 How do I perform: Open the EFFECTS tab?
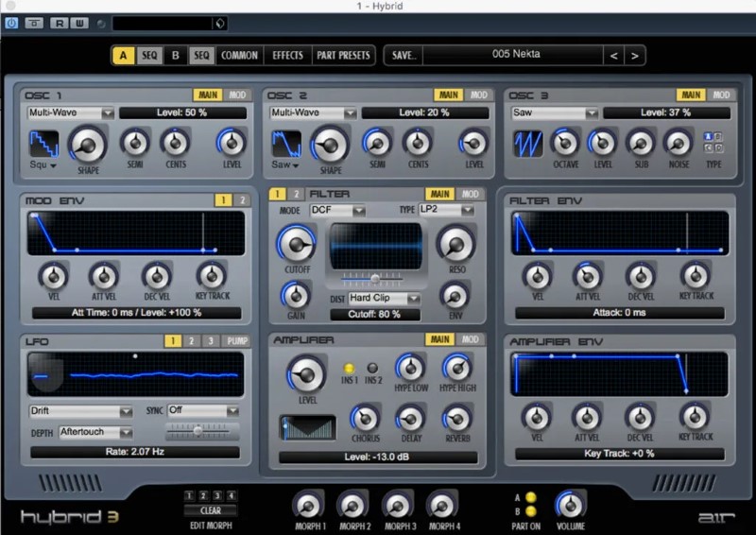[288, 56]
